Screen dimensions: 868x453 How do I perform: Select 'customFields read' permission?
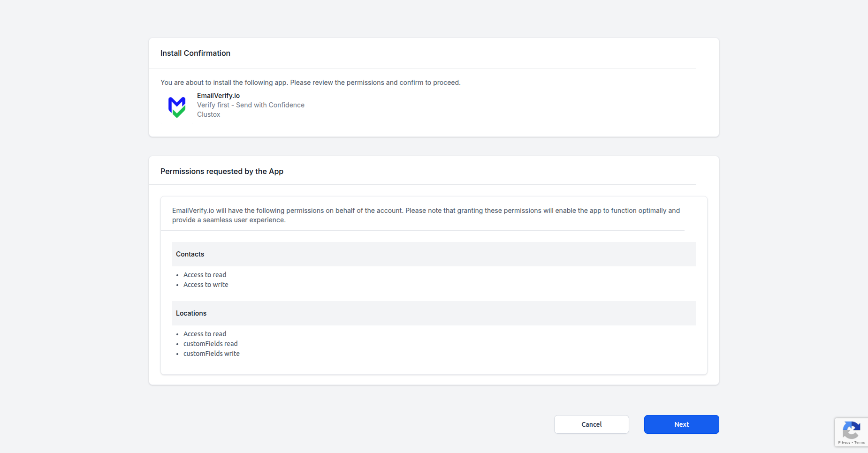pos(210,344)
